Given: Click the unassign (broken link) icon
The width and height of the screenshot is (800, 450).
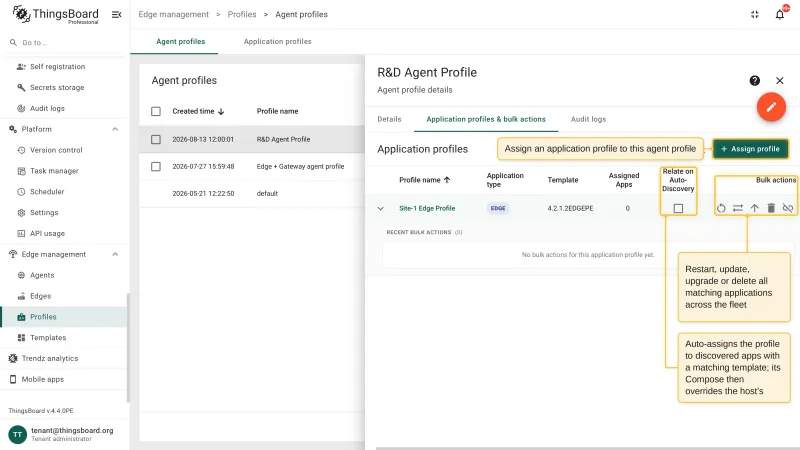Looking at the screenshot, I should (x=788, y=208).
